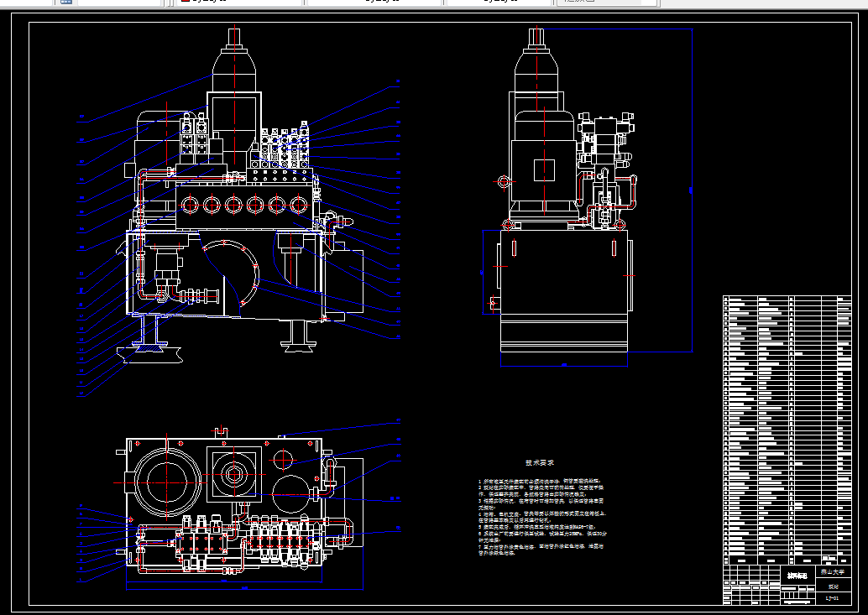
Task: Click the 泵站 drawing name in title block
Action: click(833, 586)
